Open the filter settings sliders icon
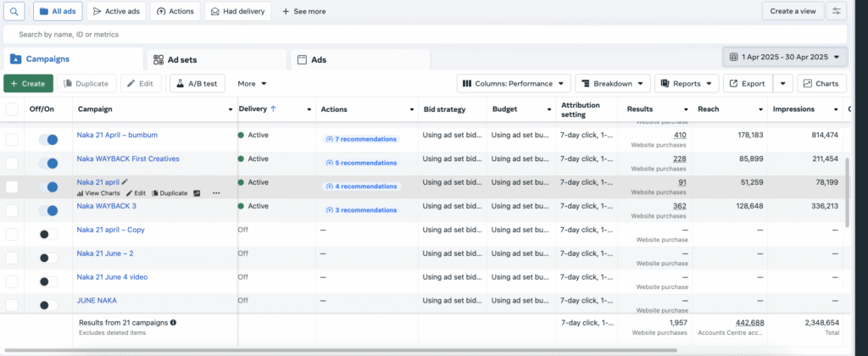Image resolution: width=868 pixels, height=356 pixels. point(837,11)
